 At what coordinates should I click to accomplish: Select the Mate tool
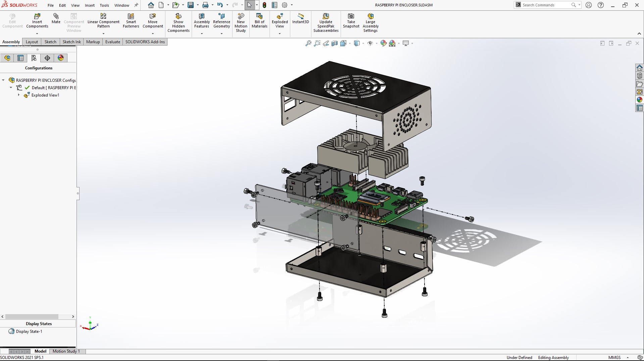click(x=56, y=19)
